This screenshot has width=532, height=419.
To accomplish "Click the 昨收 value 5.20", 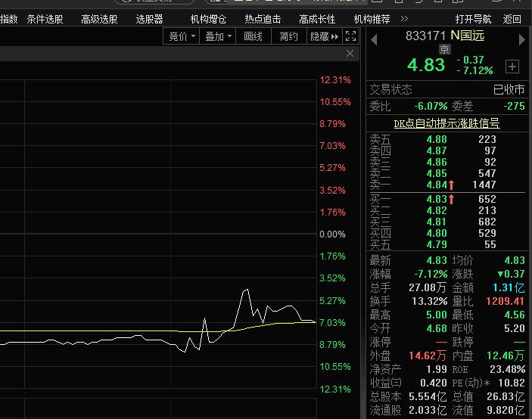I will [x=515, y=328].
